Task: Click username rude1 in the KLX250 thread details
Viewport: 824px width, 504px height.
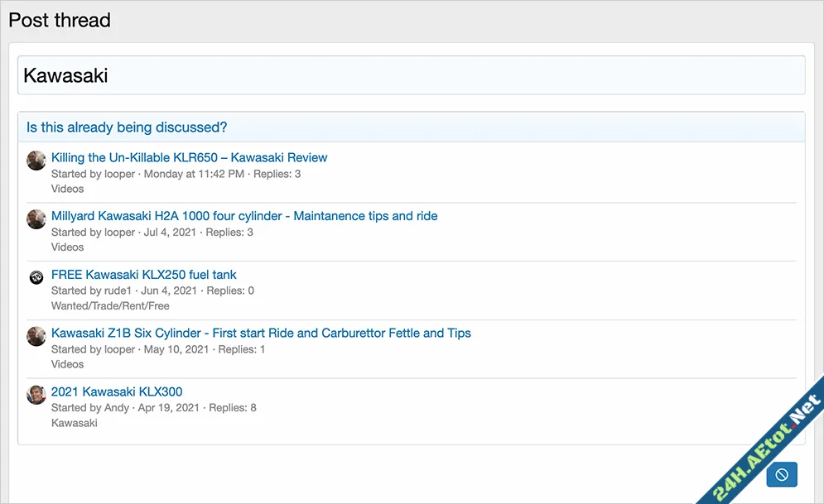Action: (121, 290)
